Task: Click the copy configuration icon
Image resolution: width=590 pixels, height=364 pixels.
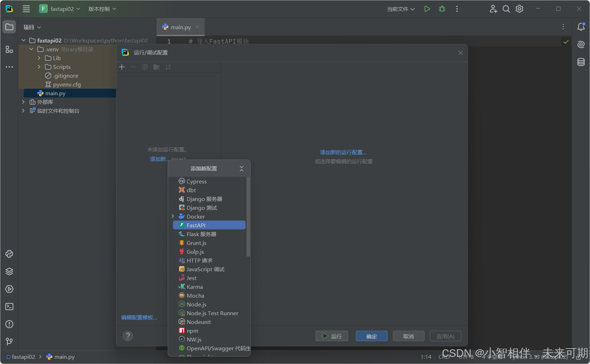Action: tap(145, 67)
